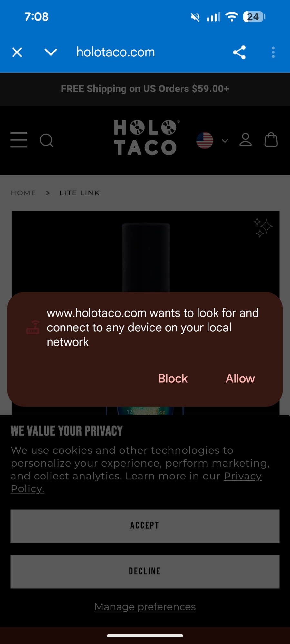290x644 pixels.
Task: Decline cookies in privacy banner
Action: tap(145, 572)
